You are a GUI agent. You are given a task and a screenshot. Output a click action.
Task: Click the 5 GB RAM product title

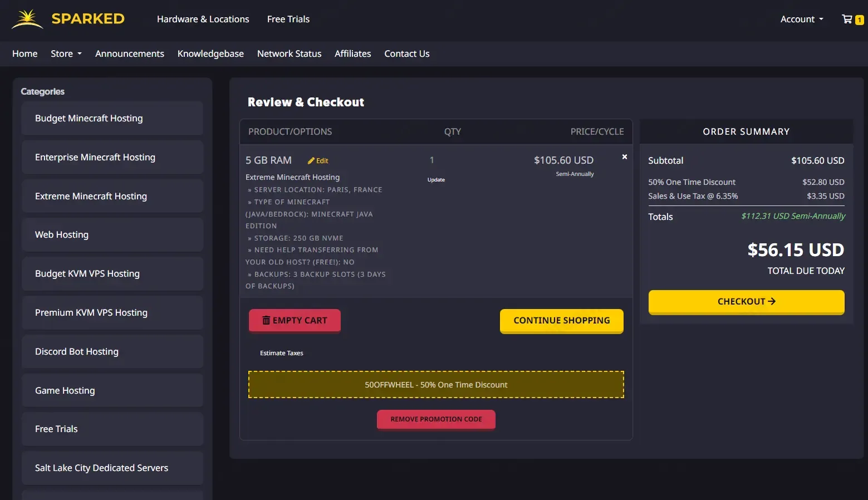pyautogui.click(x=268, y=160)
